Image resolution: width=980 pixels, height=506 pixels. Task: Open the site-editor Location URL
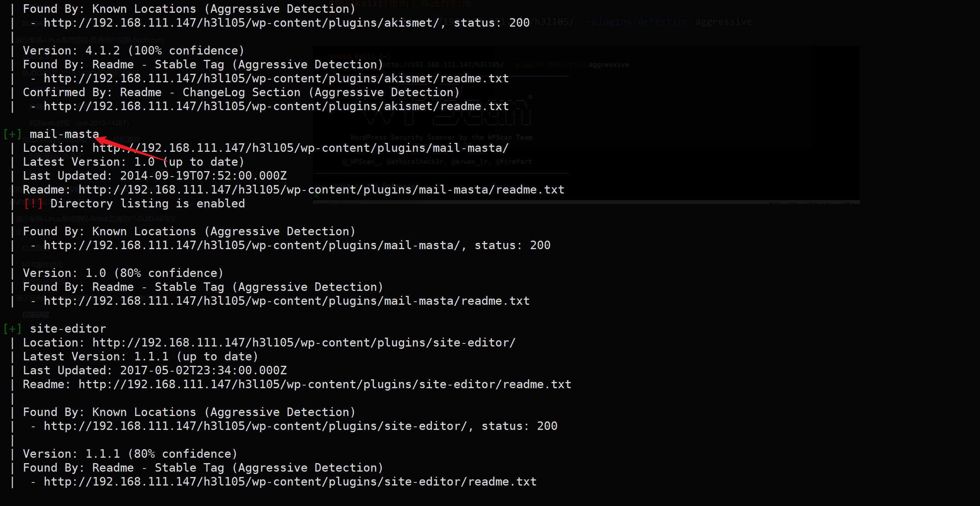click(x=304, y=343)
